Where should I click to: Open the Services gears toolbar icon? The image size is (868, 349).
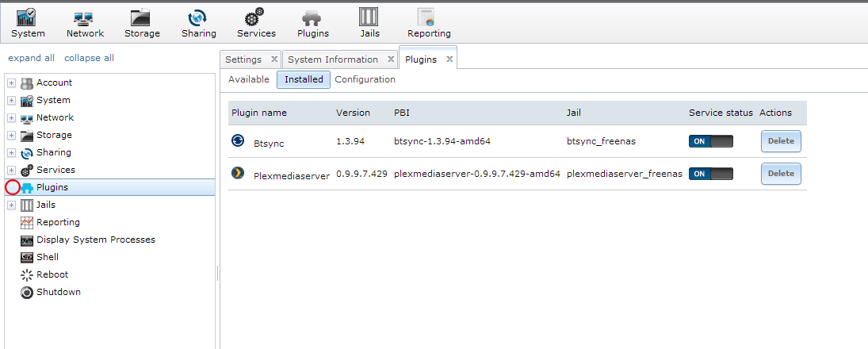click(255, 17)
